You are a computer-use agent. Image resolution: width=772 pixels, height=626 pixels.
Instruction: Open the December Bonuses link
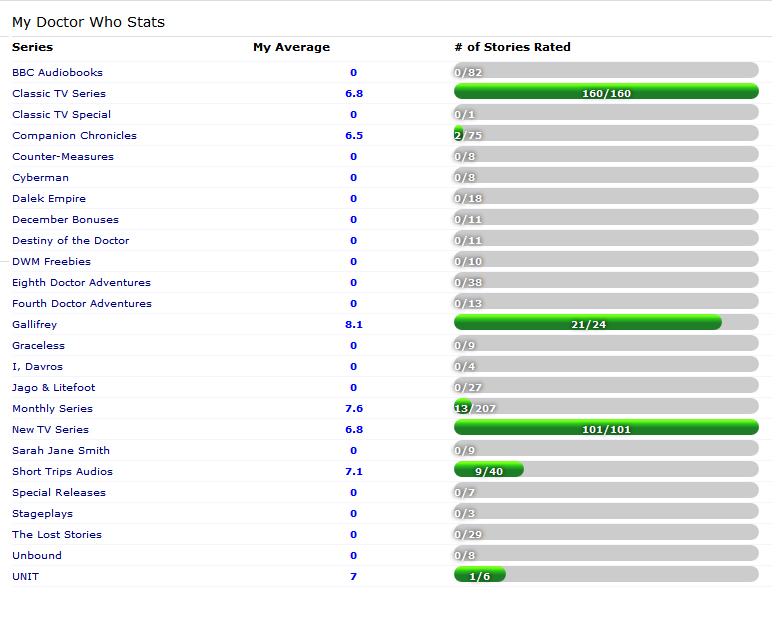(65, 220)
